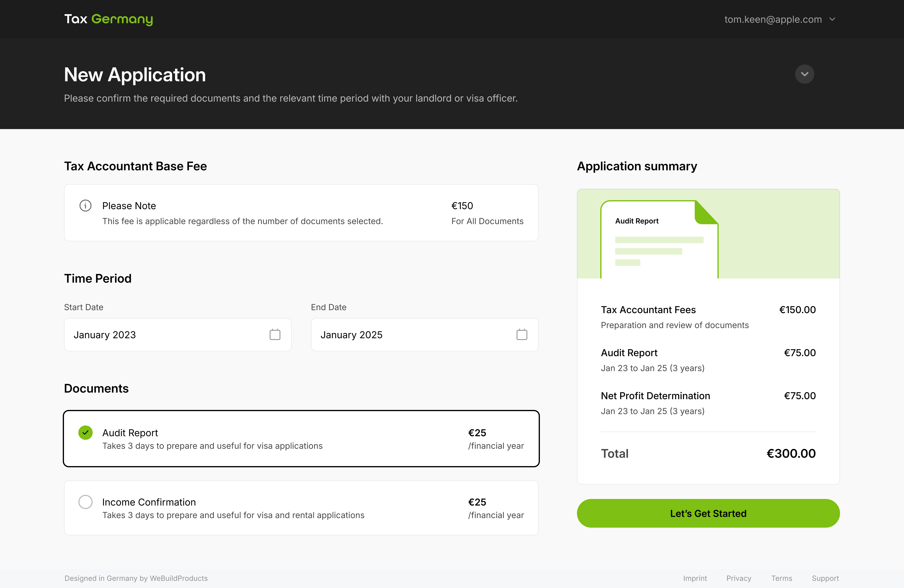Click the green checkmark on Audit Report
The image size is (904, 588).
point(85,432)
